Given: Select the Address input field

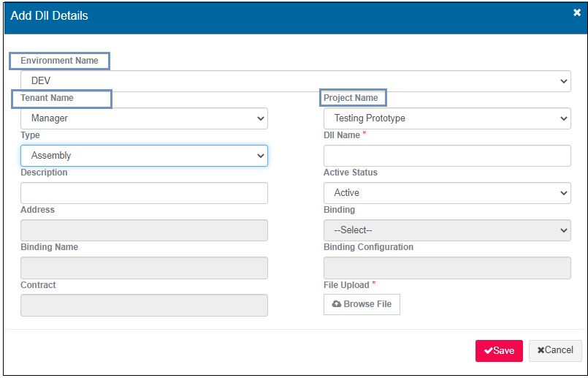Looking at the screenshot, I should (144, 230).
